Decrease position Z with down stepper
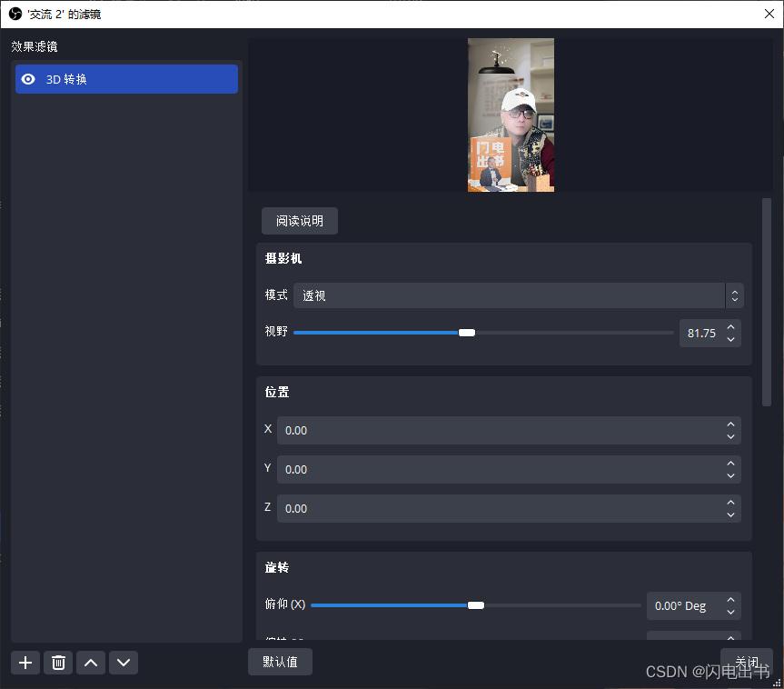The height and width of the screenshot is (689, 784). [x=730, y=514]
